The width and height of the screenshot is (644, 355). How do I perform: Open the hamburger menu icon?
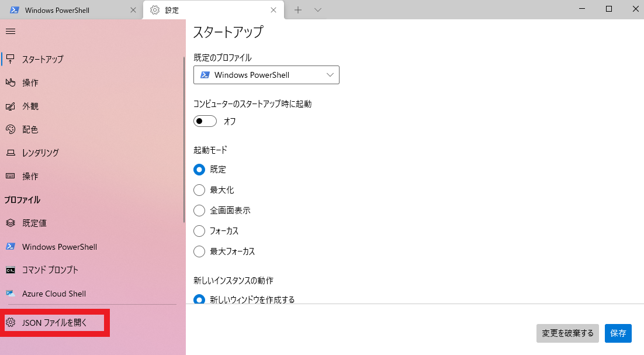10,32
